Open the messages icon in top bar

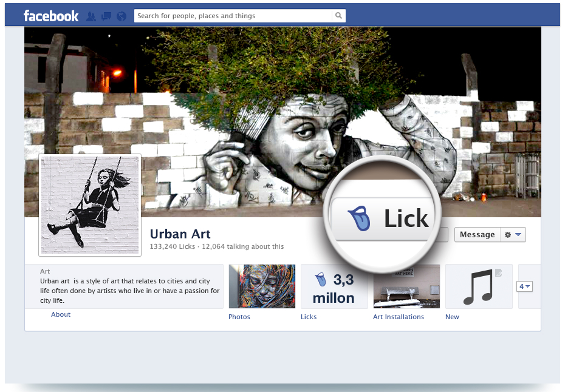106,16
